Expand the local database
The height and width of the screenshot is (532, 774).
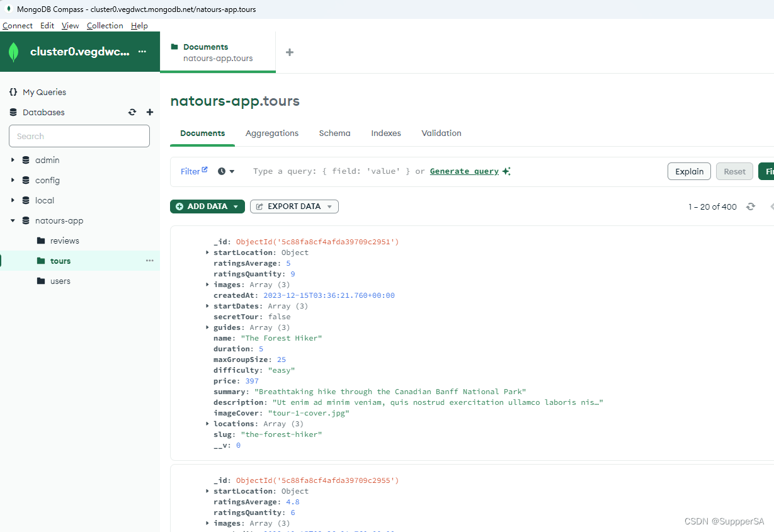[13, 200]
